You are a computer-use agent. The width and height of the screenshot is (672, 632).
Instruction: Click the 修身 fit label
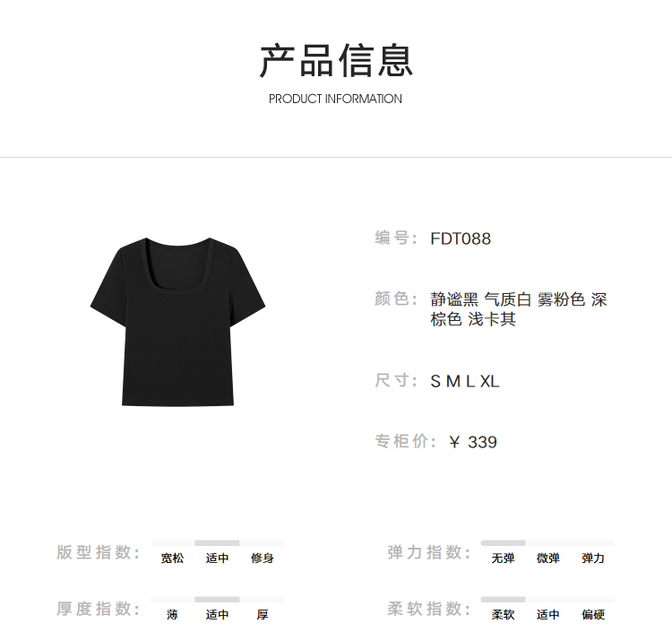263,558
